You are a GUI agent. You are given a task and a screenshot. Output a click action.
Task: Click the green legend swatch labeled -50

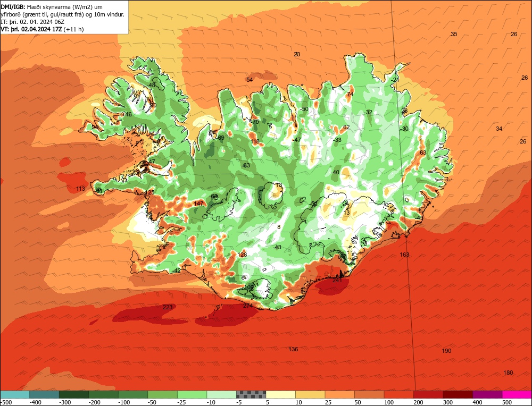pyautogui.click(x=162, y=394)
